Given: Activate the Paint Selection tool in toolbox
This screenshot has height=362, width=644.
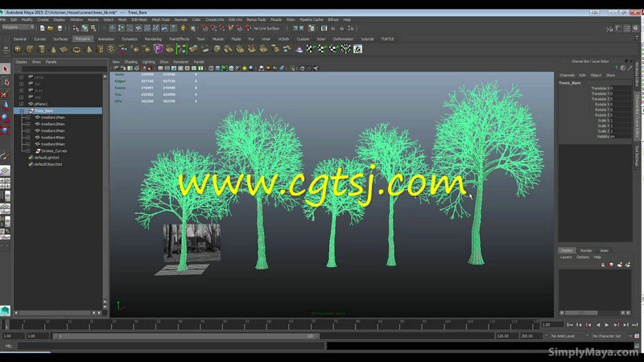Looking at the screenshot, I should click(x=6, y=93).
